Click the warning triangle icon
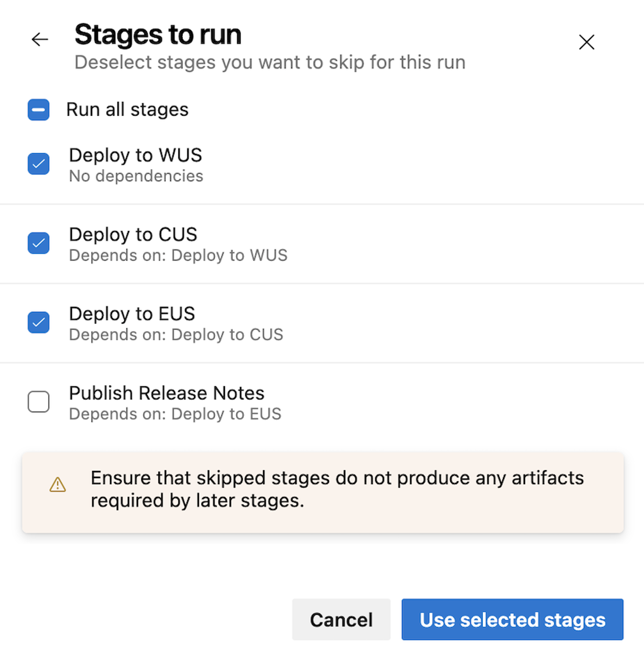 coord(57,484)
